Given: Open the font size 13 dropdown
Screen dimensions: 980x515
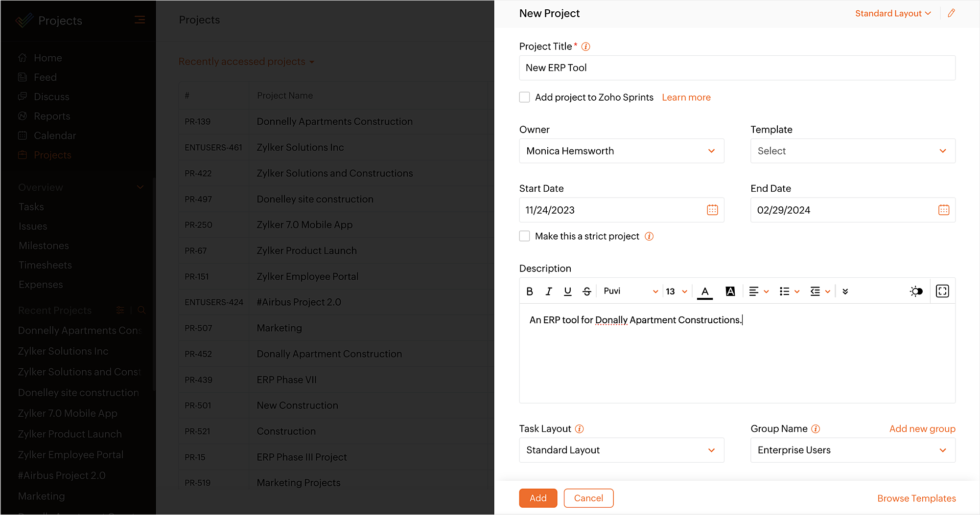Looking at the screenshot, I should (677, 291).
